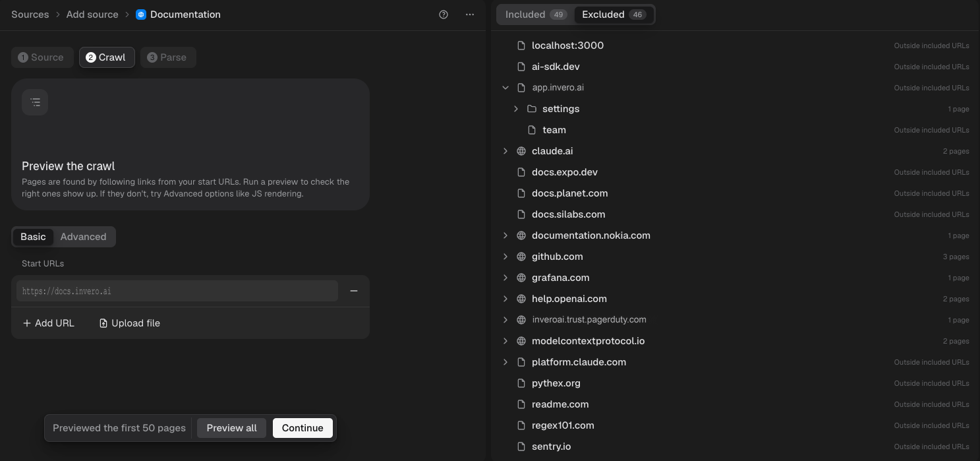980x461 pixels.
Task: Go to the Parse step
Action: (168, 57)
